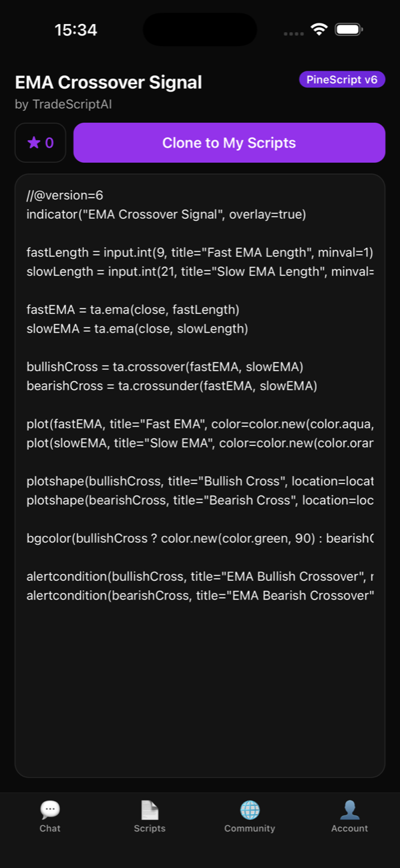The width and height of the screenshot is (400, 868).
Task: Click Clone to My Scripts button
Action: tap(229, 143)
